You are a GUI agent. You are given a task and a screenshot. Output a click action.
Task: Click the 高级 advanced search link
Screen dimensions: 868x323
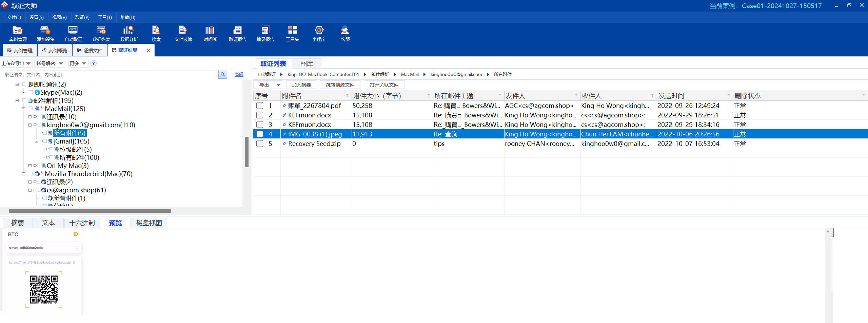tap(239, 74)
